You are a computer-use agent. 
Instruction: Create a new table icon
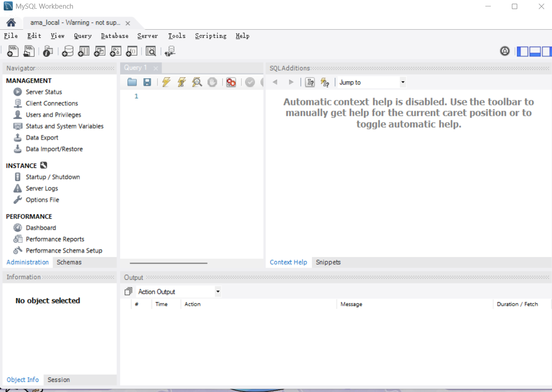pos(84,52)
